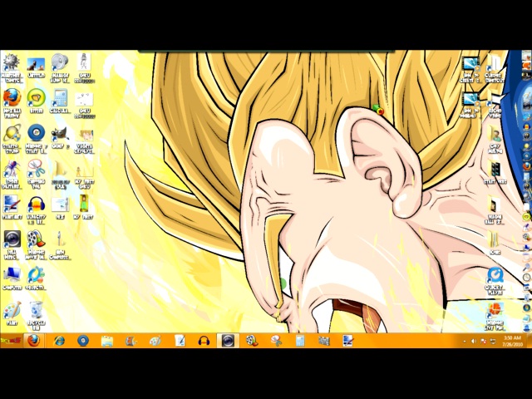Launch Mozilla Firefox from the desktop shortcut
This screenshot has width=532, height=399.
click(x=12, y=103)
